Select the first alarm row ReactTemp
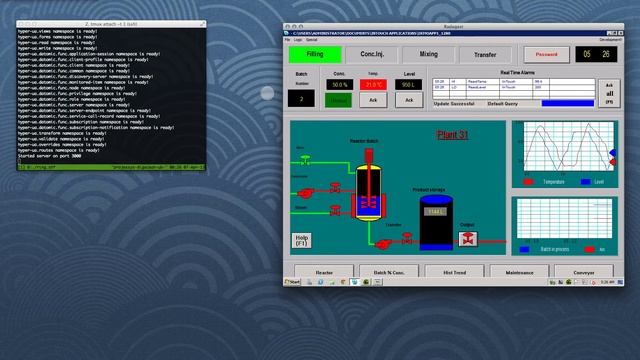 pyautogui.click(x=513, y=82)
